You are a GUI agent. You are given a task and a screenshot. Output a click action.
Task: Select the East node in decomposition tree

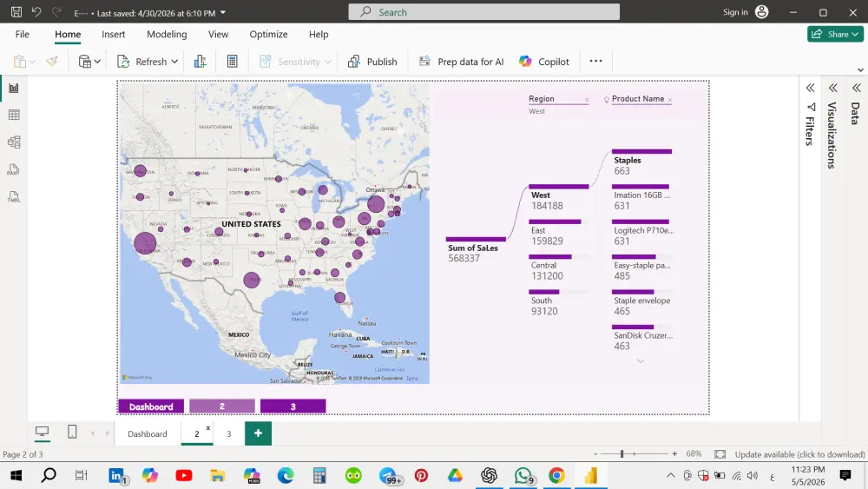[556, 233]
